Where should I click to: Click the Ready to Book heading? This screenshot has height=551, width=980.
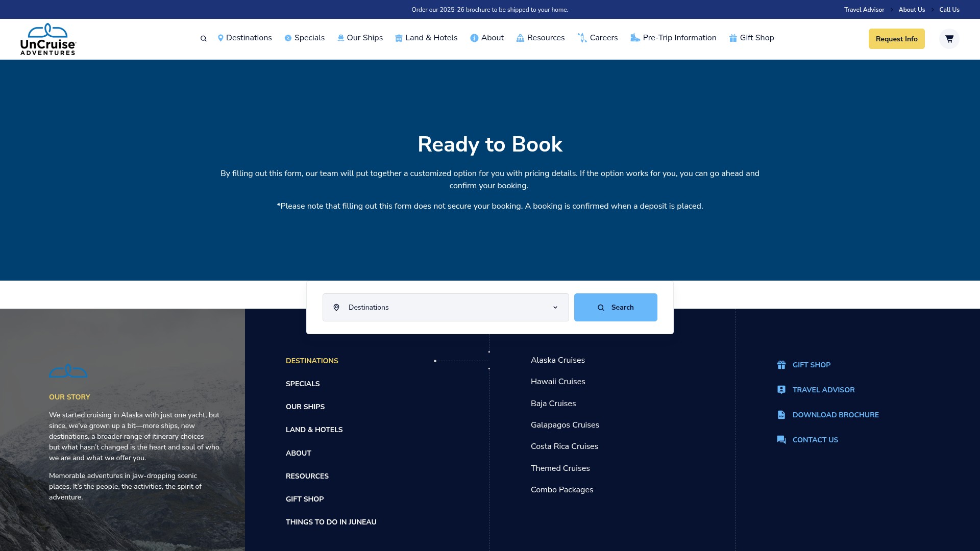(x=490, y=144)
